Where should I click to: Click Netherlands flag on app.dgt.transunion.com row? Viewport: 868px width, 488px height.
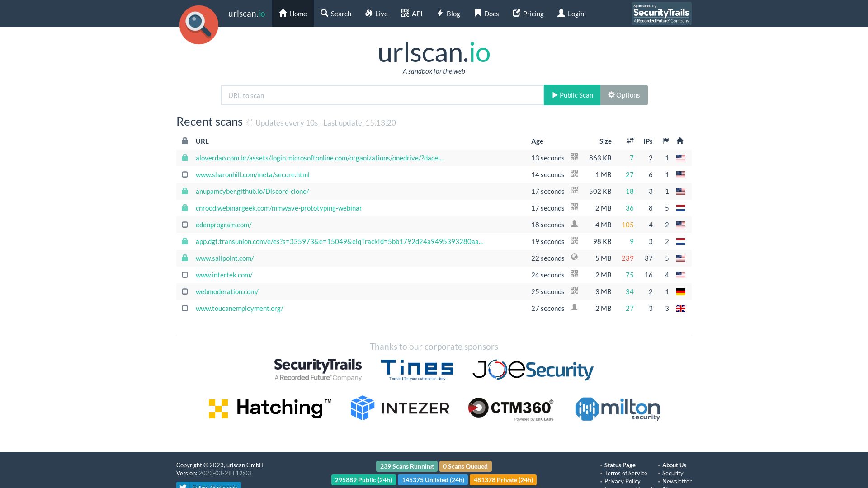pyautogui.click(x=681, y=241)
